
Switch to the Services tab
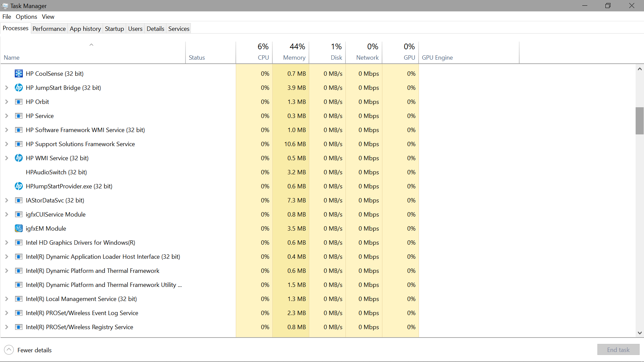(x=179, y=29)
